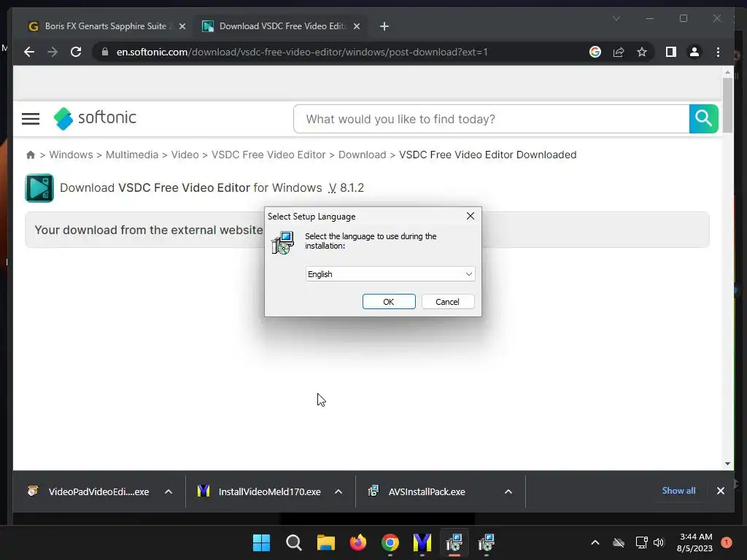Open the Multimedia breadcrumb link

pos(132,155)
